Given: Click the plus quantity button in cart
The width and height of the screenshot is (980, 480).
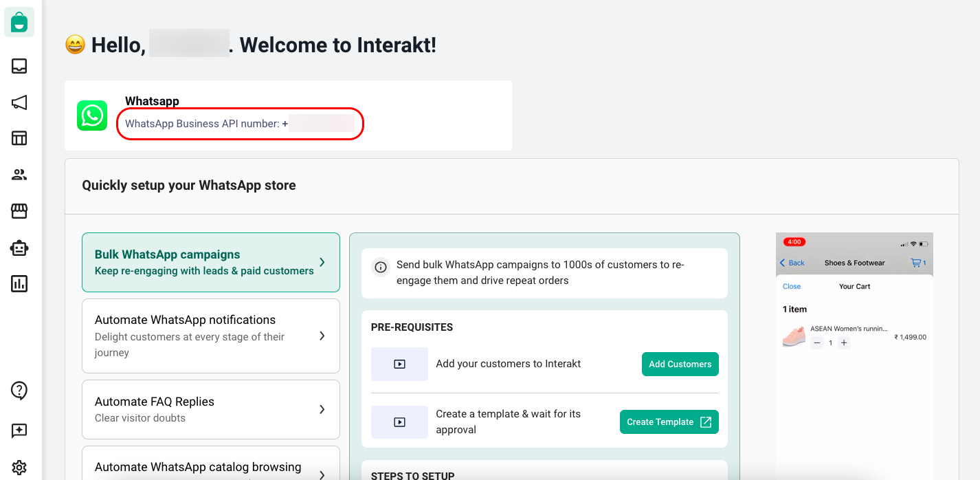Looking at the screenshot, I should (844, 342).
